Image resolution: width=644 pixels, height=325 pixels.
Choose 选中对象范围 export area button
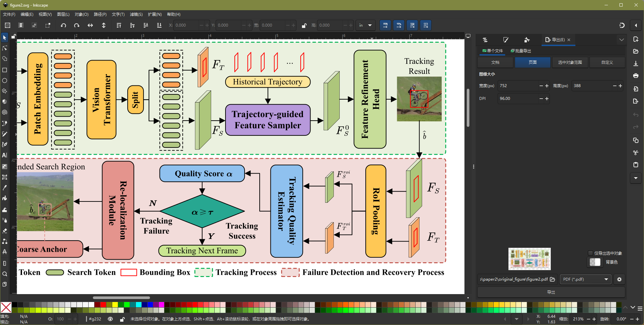click(570, 62)
